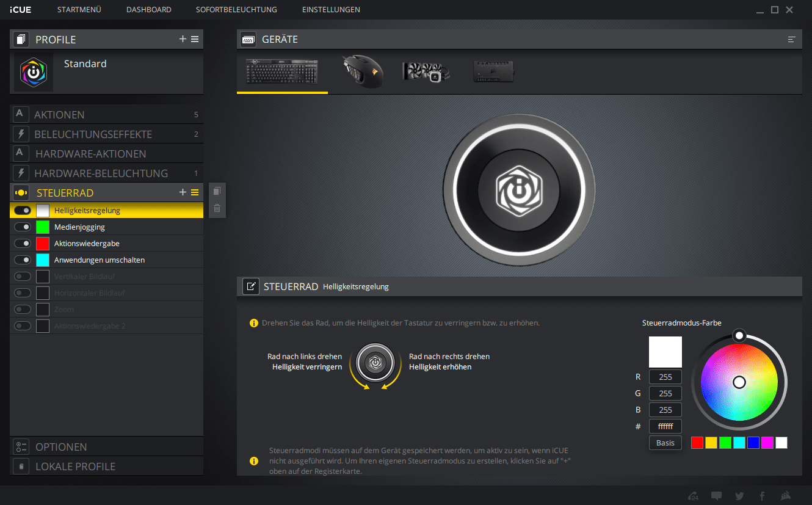Click the red Aktionswiedergabe color box
Viewport: 812px width, 505px height.
[x=43, y=243]
